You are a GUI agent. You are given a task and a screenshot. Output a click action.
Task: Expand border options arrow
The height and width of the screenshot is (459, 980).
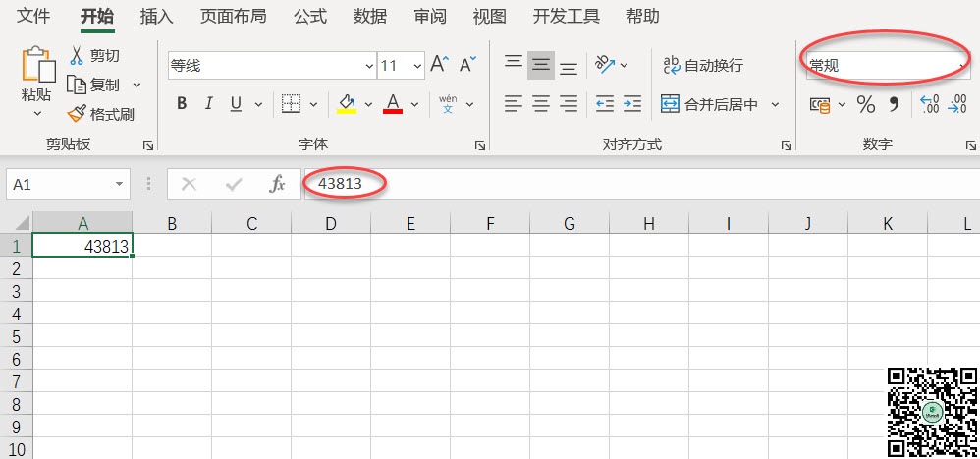tap(314, 104)
